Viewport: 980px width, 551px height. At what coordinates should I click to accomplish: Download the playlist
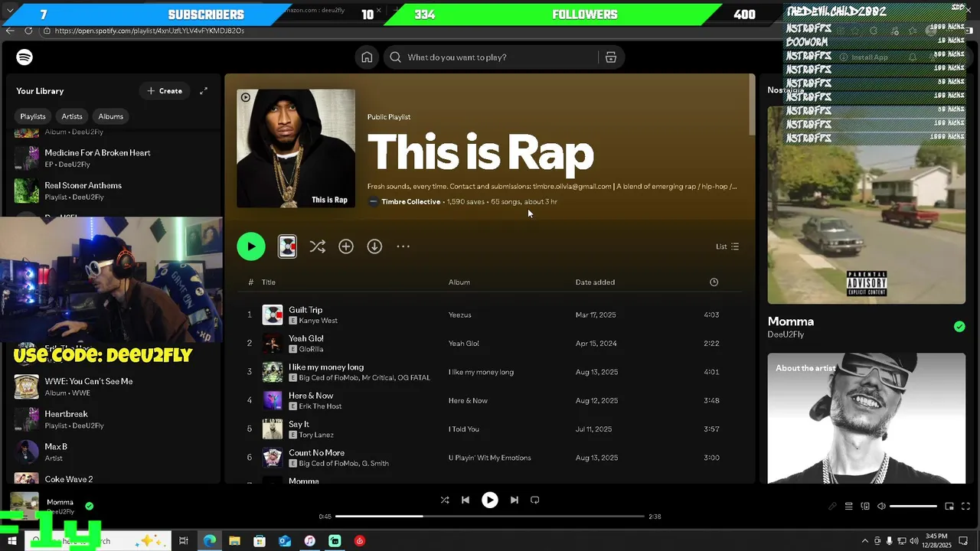(374, 246)
